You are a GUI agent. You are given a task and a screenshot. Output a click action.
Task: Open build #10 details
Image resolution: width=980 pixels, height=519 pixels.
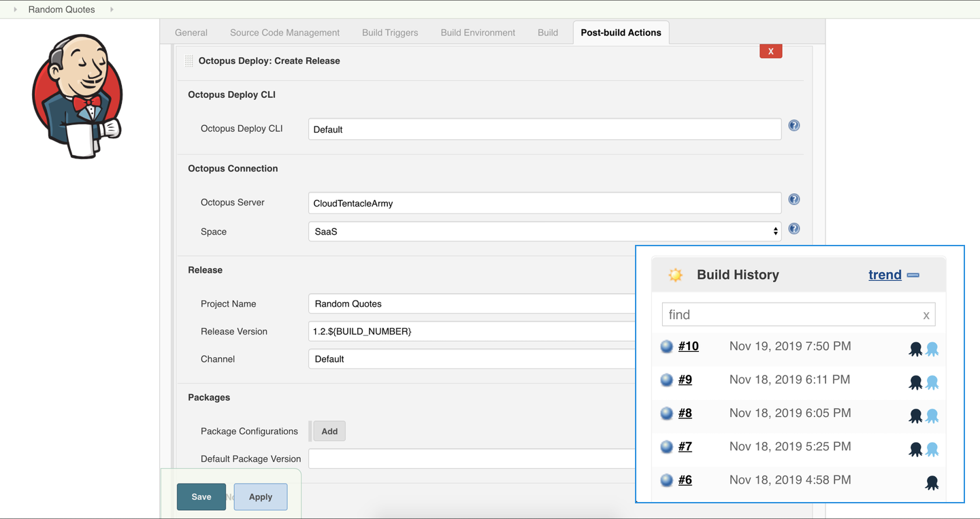pos(688,346)
